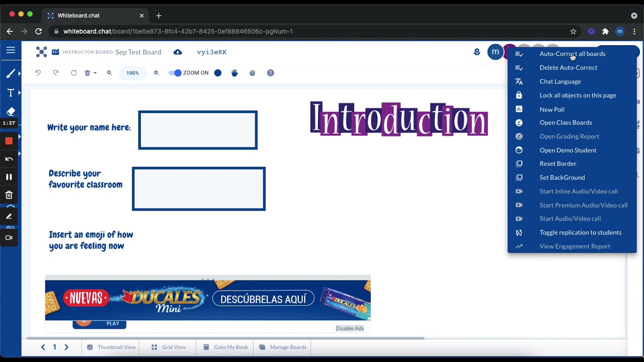Click the person location pin icon

pos(477,52)
